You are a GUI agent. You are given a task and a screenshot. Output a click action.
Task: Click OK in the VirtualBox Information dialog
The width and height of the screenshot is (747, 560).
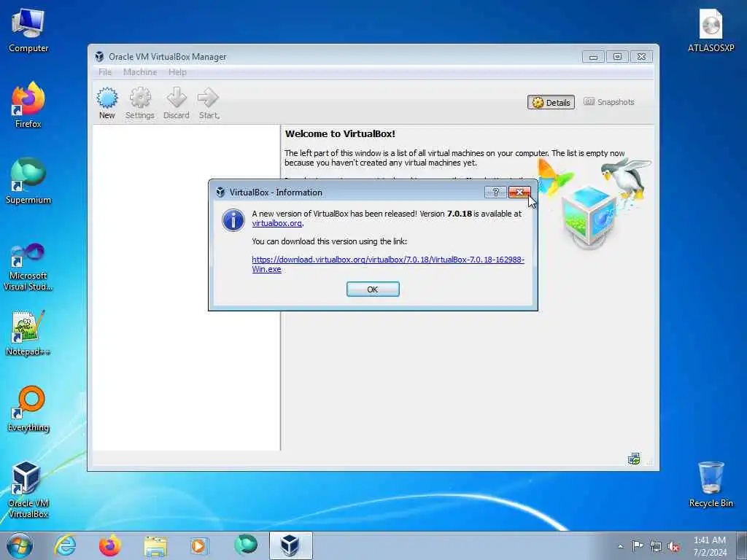click(373, 289)
